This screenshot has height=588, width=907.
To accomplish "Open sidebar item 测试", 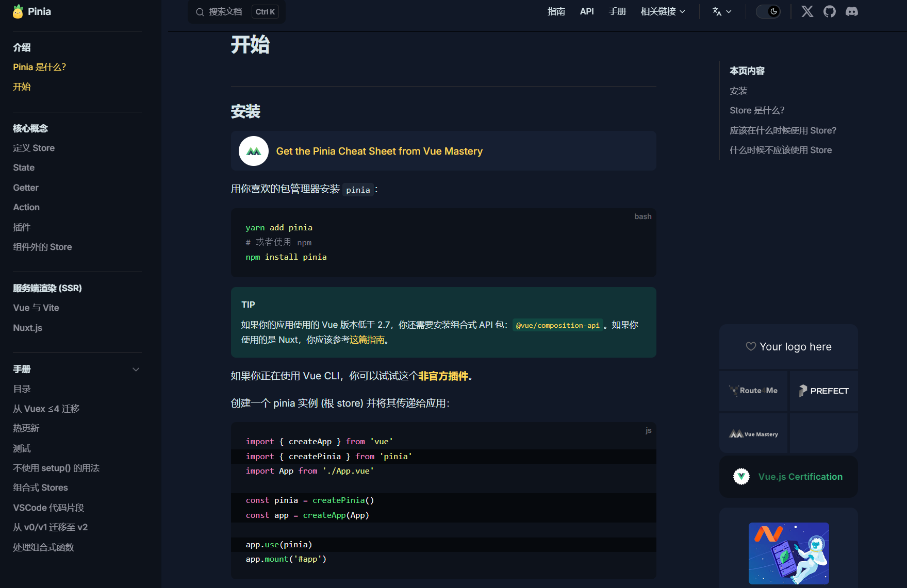I will pos(22,448).
